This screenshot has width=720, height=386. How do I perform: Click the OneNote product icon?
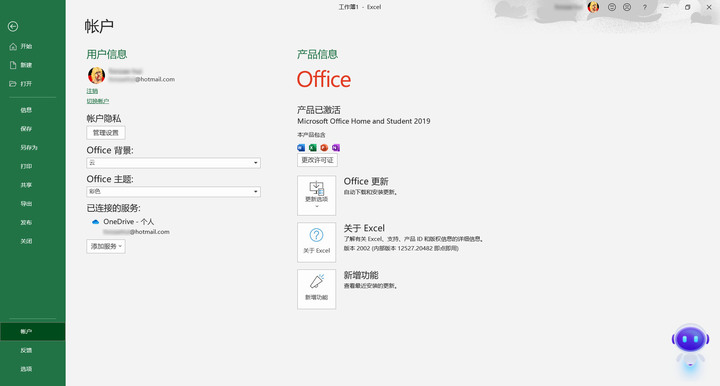click(x=336, y=148)
